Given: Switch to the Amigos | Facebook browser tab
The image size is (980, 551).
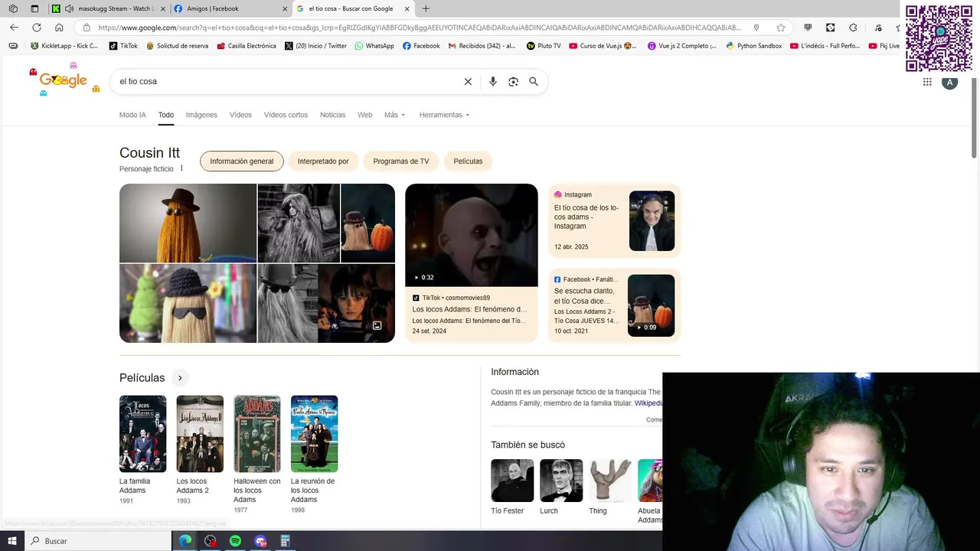Looking at the screenshot, I should tap(230, 8).
